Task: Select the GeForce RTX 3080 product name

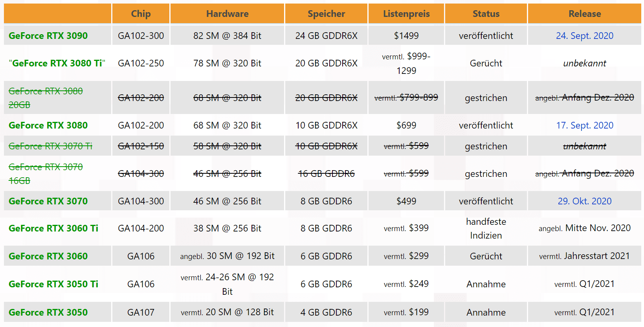Action: coord(48,125)
